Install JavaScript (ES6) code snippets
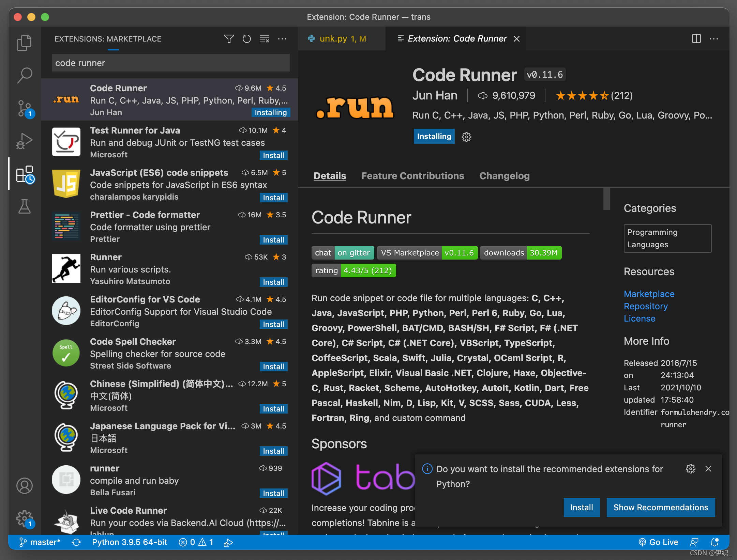This screenshot has height=560, width=737. coord(273,198)
